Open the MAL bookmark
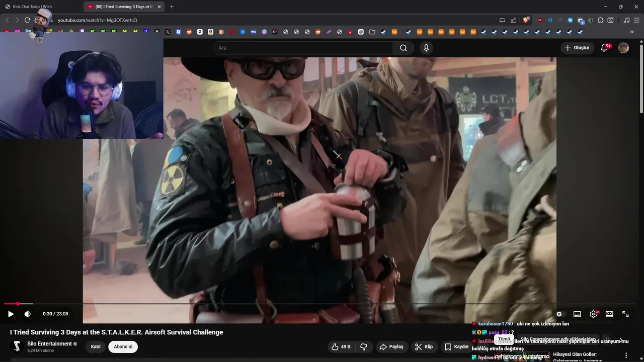 254,32
